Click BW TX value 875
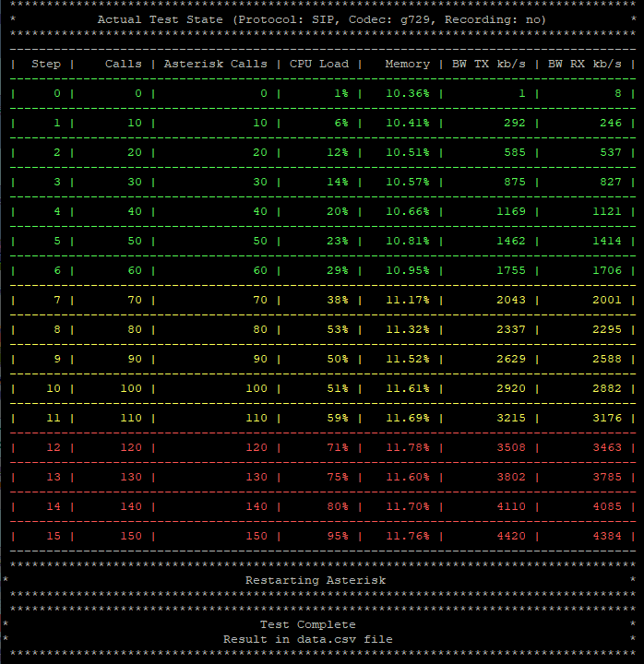Screen dimensions: 644x664 click(x=515, y=182)
